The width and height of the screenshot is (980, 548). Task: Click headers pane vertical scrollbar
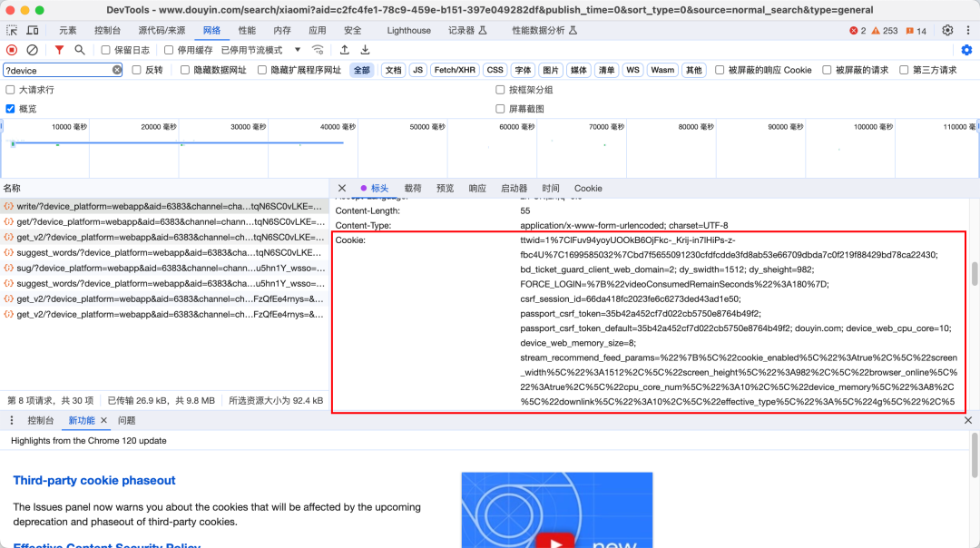(x=975, y=274)
